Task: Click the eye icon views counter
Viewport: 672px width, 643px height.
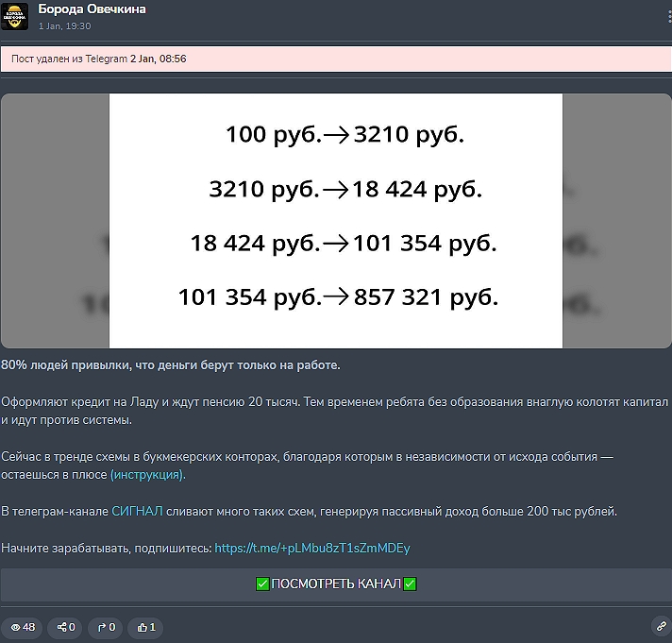Action: pyautogui.click(x=23, y=627)
